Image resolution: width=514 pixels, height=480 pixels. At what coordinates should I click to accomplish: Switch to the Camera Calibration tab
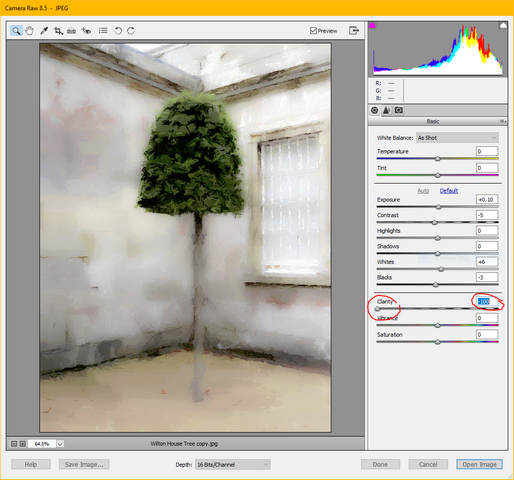point(399,110)
